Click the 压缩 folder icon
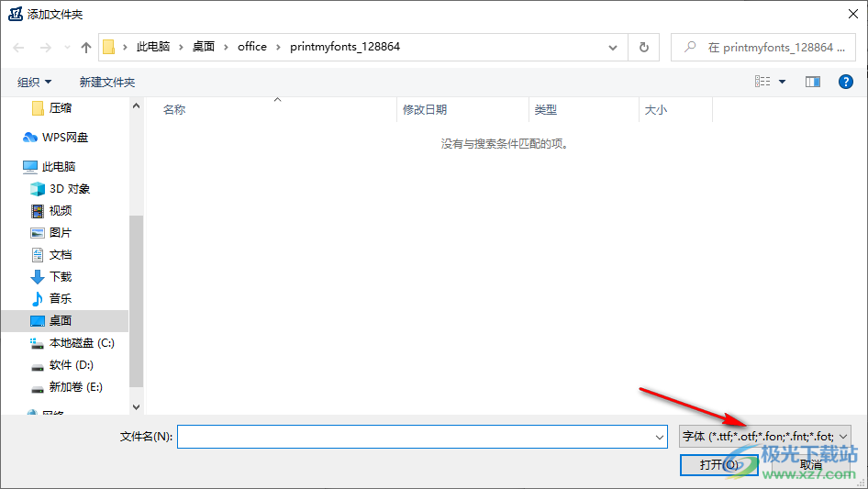868x489 pixels. pyautogui.click(x=38, y=108)
